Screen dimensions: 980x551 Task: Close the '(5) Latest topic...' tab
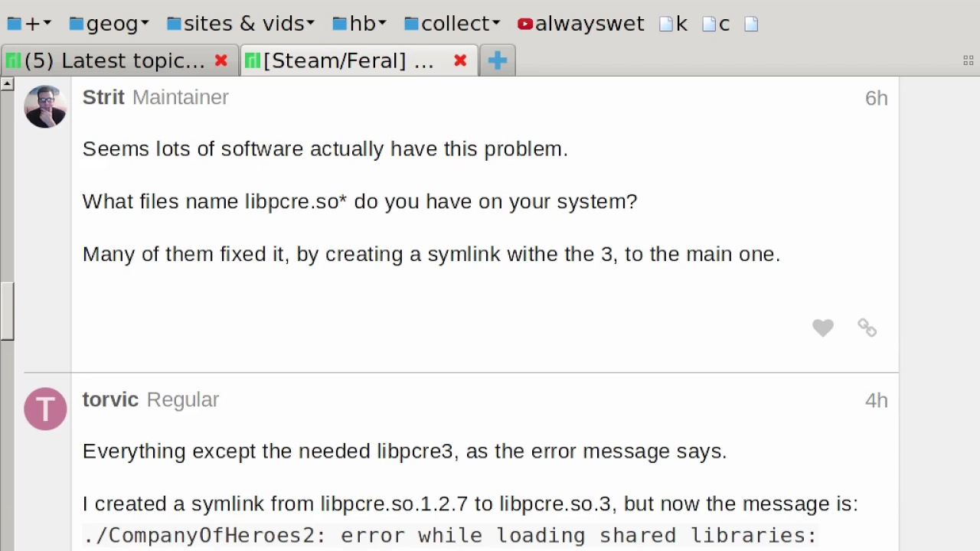(x=220, y=60)
